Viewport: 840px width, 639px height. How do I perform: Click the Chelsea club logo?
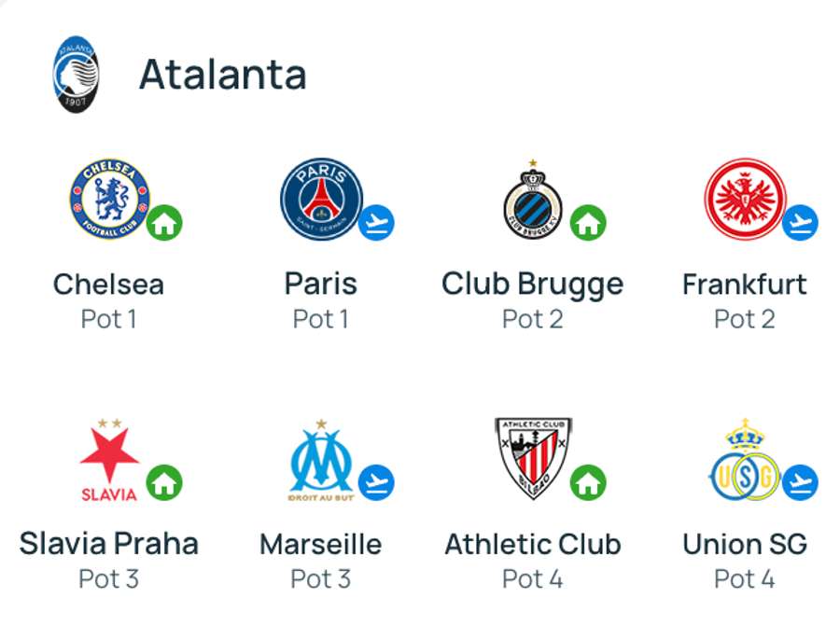click(110, 199)
